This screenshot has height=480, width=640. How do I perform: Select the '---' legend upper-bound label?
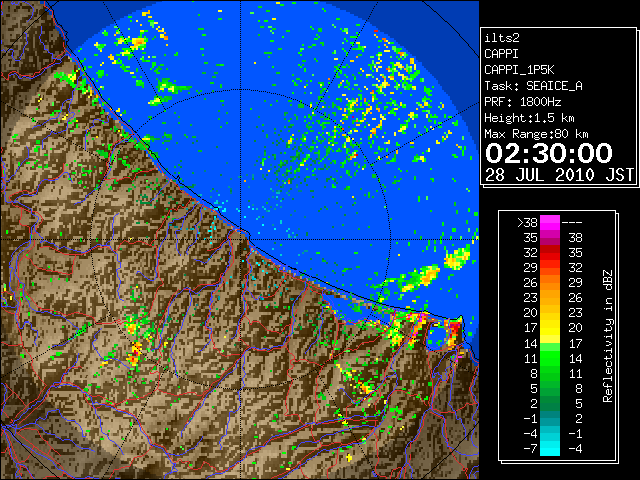(572, 222)
